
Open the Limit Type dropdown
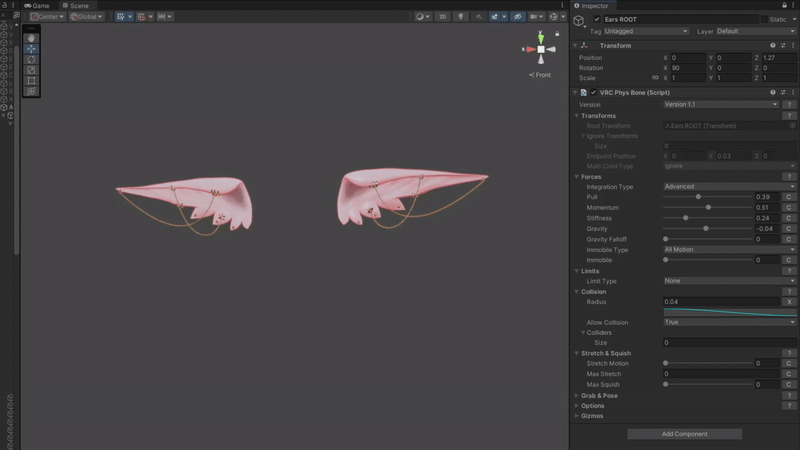pyautogui.click(x=729, y=281)
